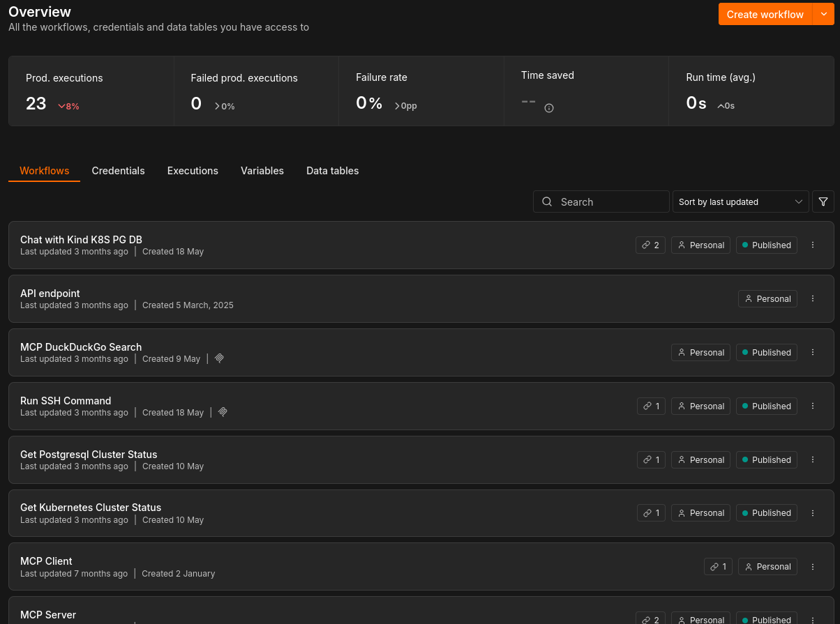Open the Failure rate stats card
The image size is (840, 624).
click(x=421, y=91)
